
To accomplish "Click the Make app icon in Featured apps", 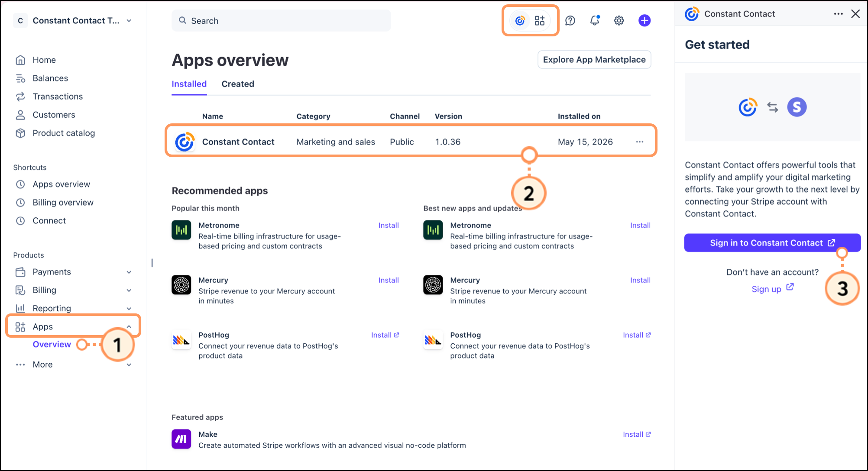I will [181, 439].
